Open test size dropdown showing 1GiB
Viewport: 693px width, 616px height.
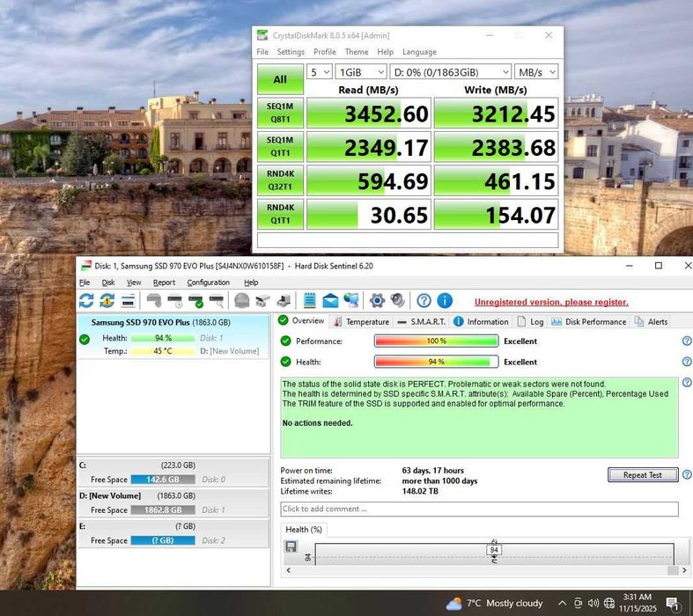click(x=361, y=72)
